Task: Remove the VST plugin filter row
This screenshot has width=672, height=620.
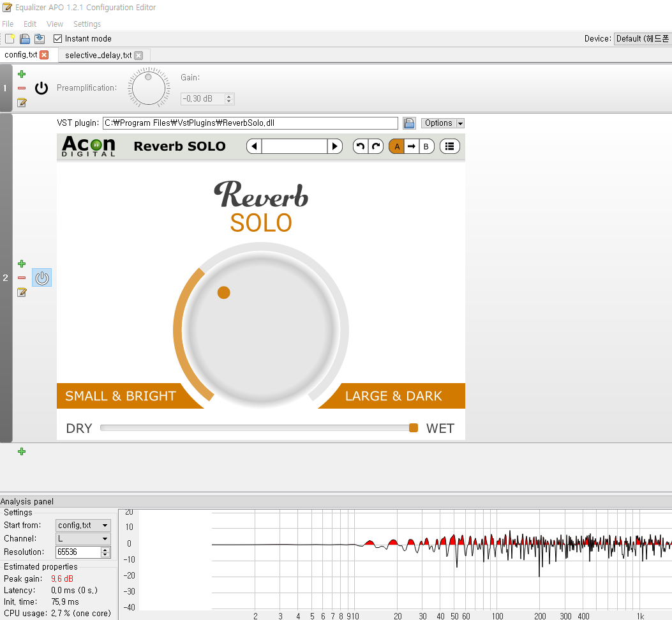Action: [x=22, y=278]
